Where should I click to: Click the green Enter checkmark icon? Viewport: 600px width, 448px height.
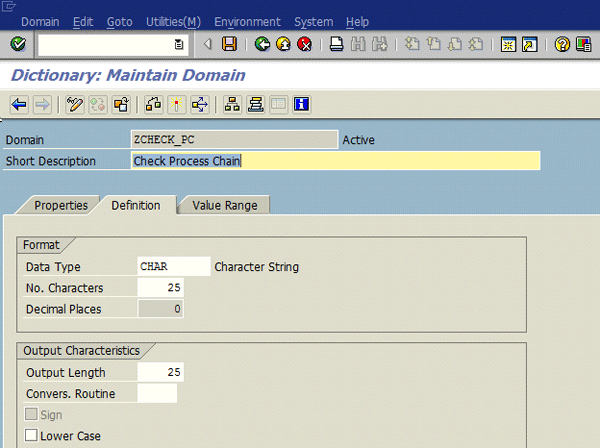(x=17, y=44)
